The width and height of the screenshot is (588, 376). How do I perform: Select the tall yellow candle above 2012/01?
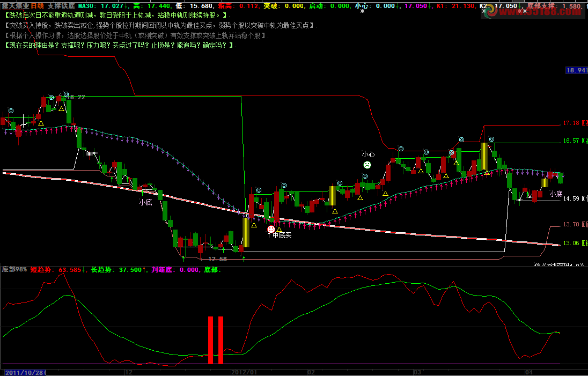(246, 232)
